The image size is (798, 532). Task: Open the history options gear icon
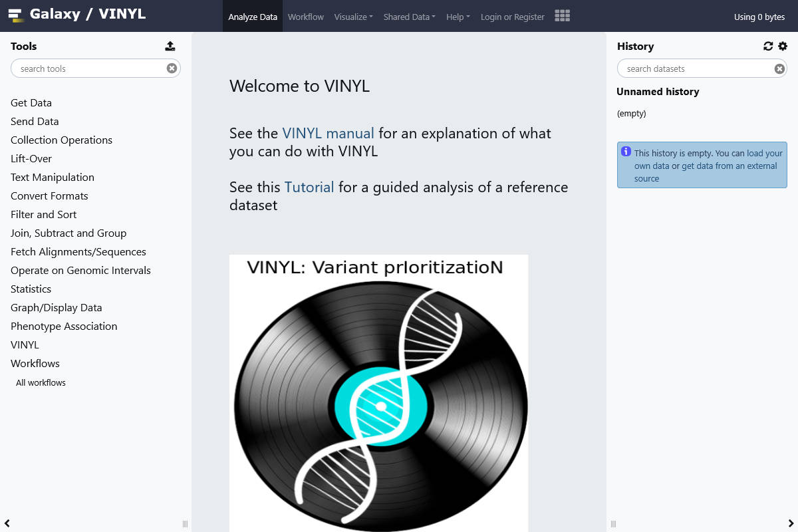click(782, 46)
